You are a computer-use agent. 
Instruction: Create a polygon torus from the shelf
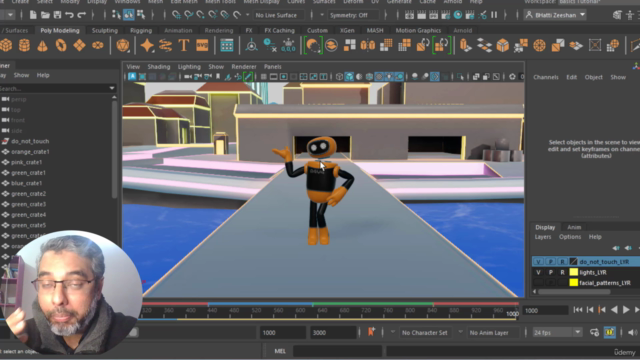pyautogui.click(x=61, y=45)
